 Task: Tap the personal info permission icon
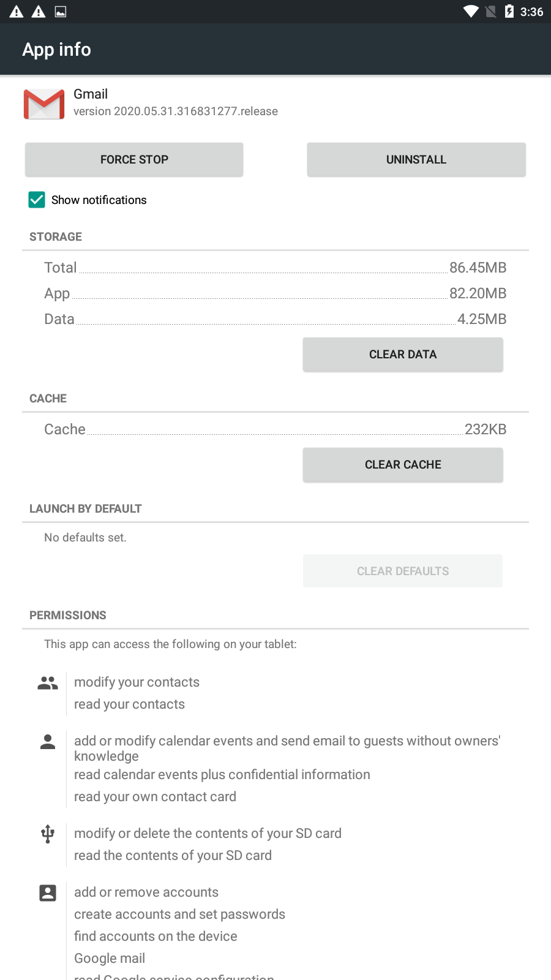point(48,742)
